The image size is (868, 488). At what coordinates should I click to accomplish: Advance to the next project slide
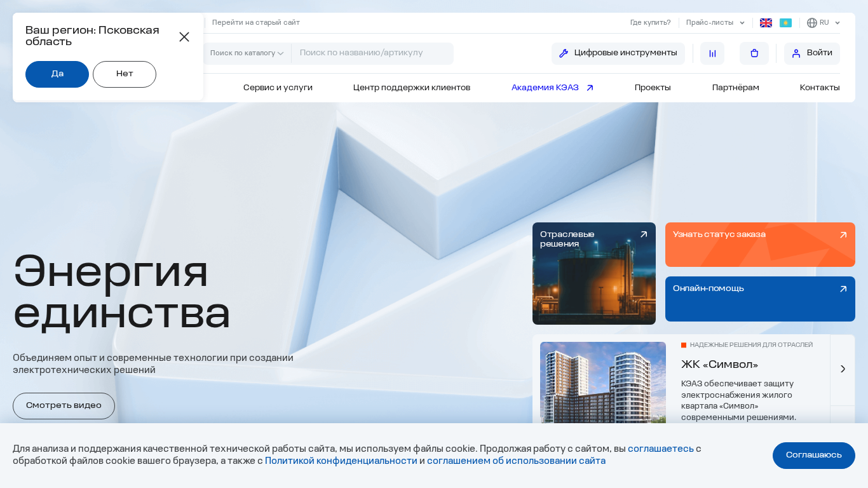843,369
